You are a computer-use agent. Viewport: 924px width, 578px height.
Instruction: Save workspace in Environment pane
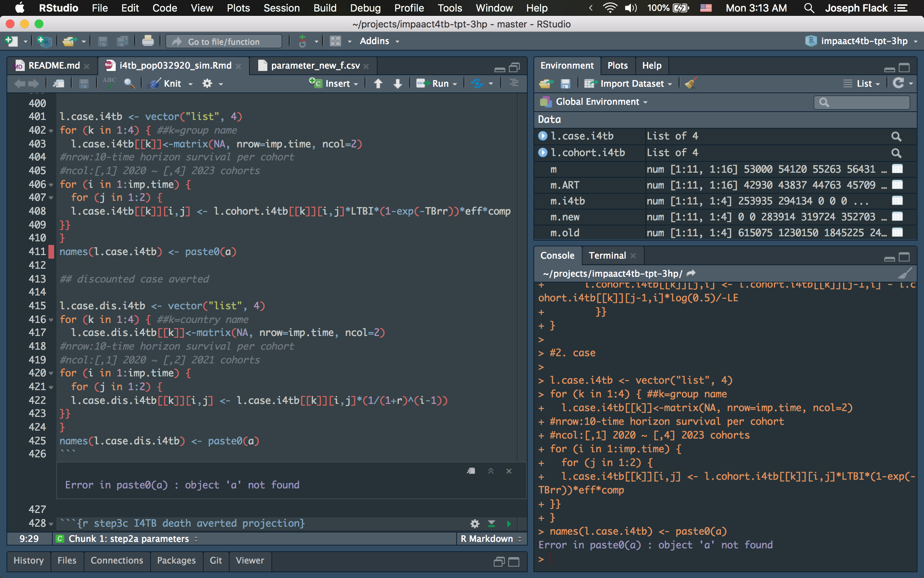(x=565, y=83)
